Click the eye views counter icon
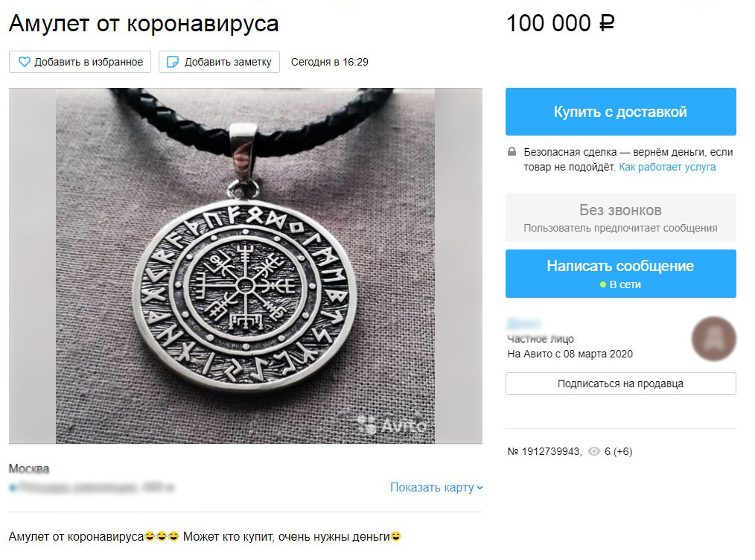 (594, 451)
